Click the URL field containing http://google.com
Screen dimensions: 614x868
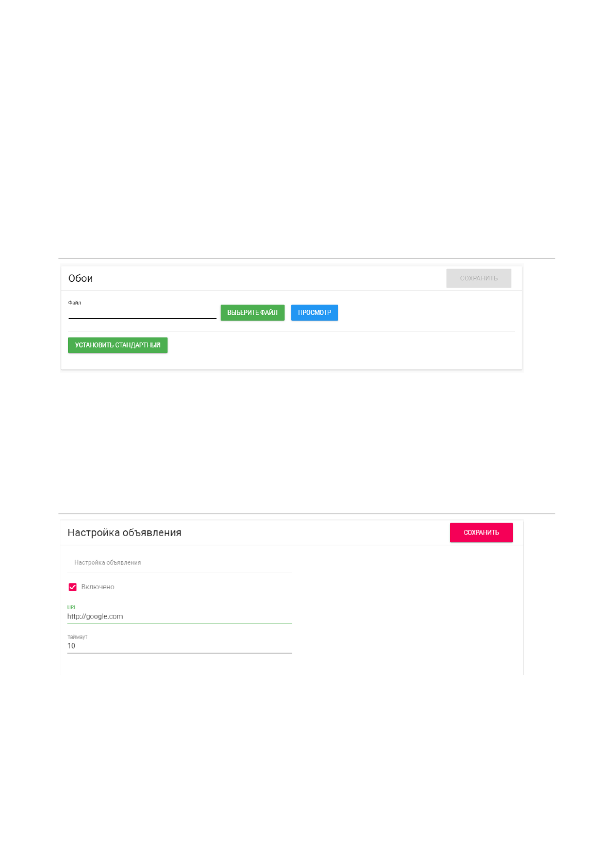(x=179, y=616)
